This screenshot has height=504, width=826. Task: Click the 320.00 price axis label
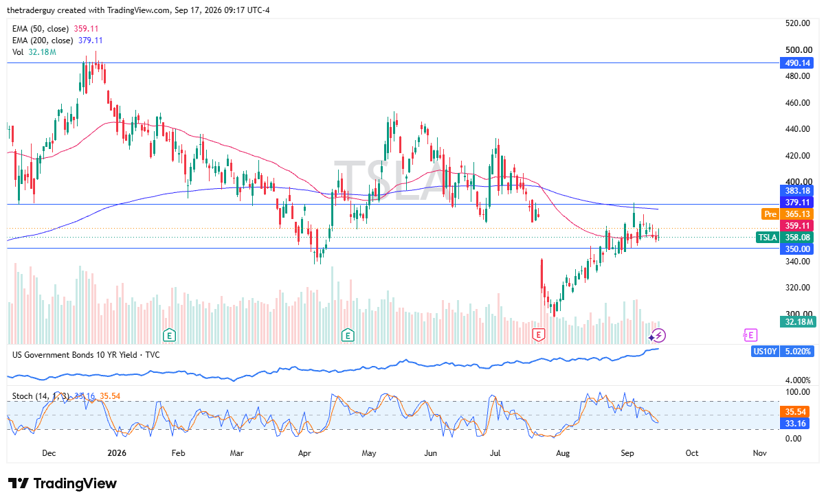pos(798,288)
